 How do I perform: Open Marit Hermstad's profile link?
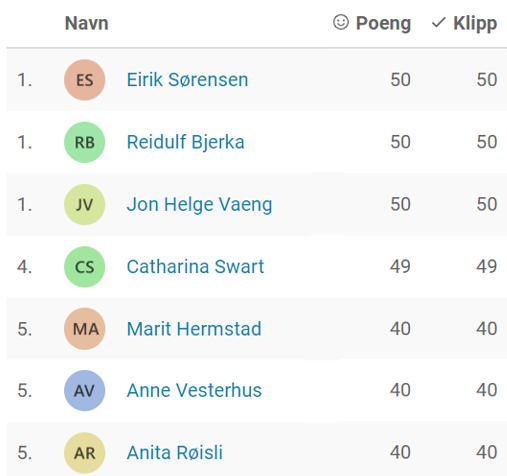click(x=194, y=329)
